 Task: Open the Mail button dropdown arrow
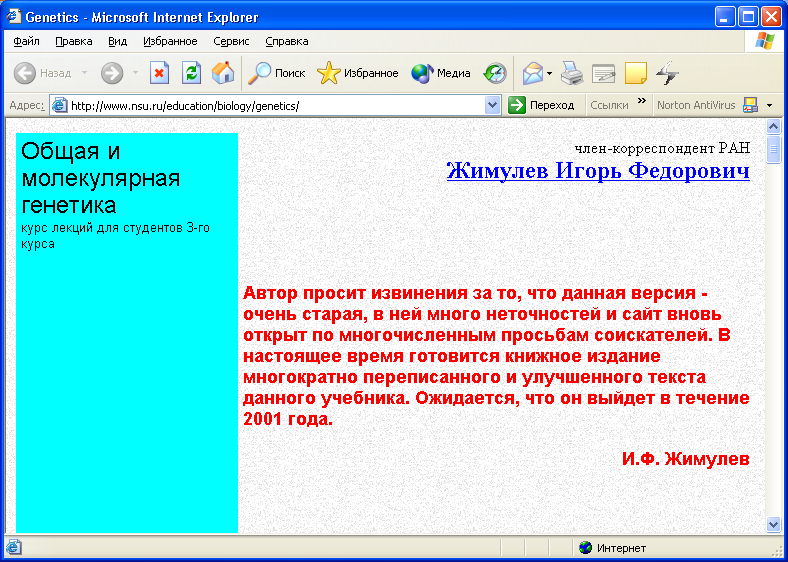pyautogui.click(x=549, y=73)
